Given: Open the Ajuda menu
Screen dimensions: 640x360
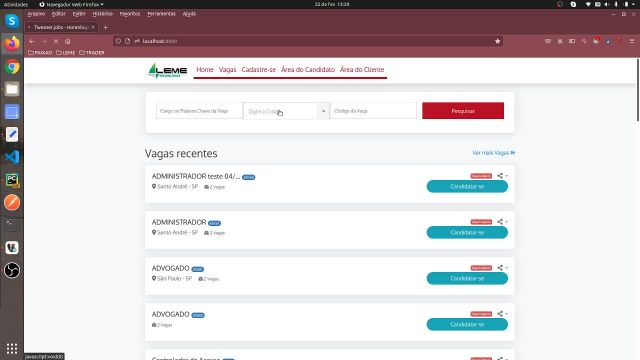Looking at the screenshot, I should pos(189,14).
